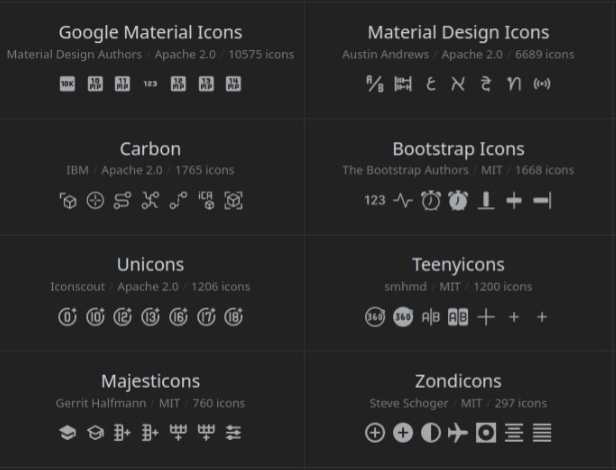This screenshot has height=470, width=616.
Task: Select the framed cube icon in Carbon
Action: pyautogui.click(x=233, y=200)
